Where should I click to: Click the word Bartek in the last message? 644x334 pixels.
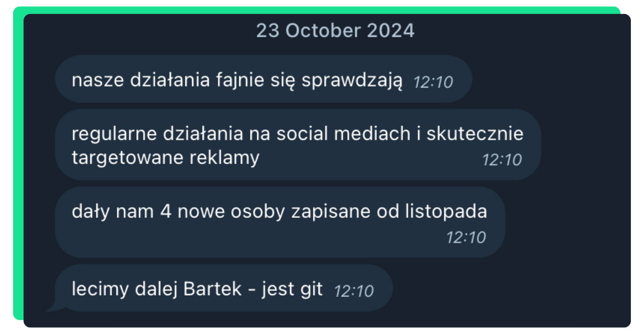click(213, 289)
